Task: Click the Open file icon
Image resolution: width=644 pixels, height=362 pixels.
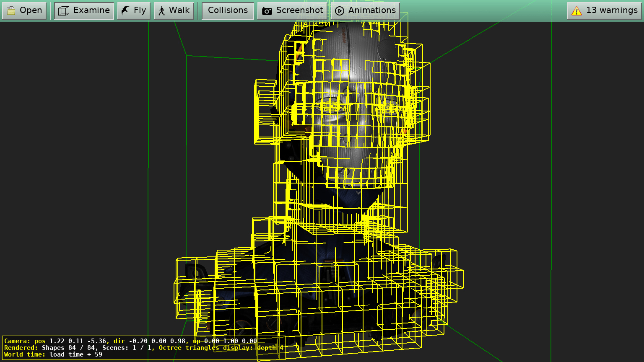Action: pos(11,10)
